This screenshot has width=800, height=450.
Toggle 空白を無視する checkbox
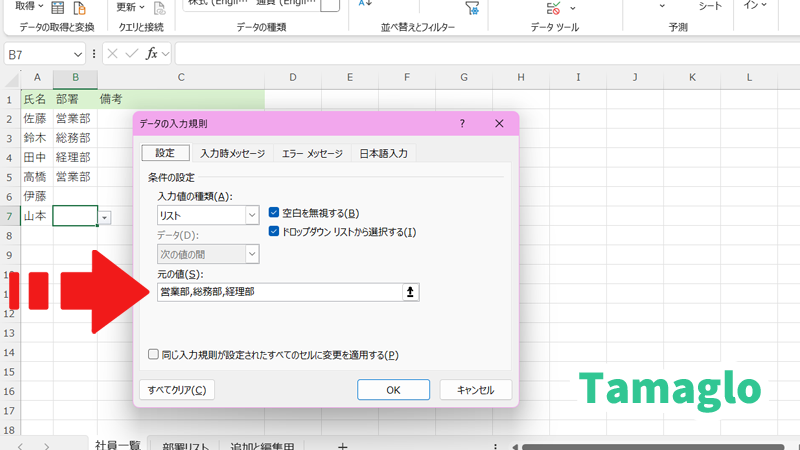(x=275, y=213)
